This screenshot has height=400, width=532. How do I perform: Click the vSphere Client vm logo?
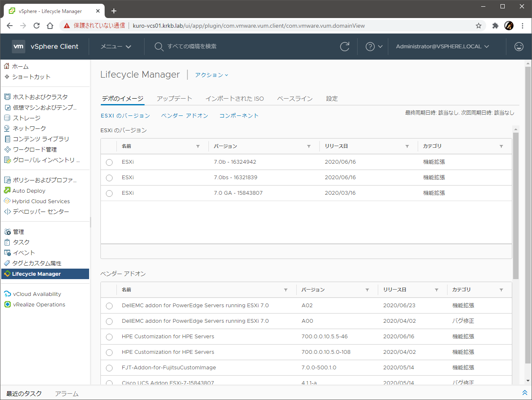(18, 47)
